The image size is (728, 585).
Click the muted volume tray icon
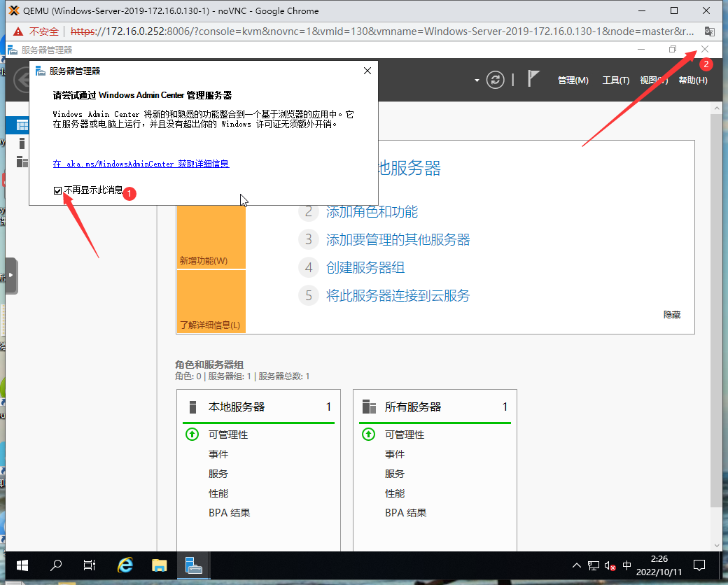point(610,565)
